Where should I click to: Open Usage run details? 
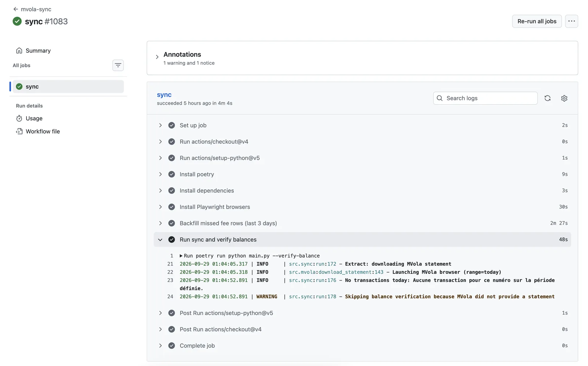click(34, 119)
